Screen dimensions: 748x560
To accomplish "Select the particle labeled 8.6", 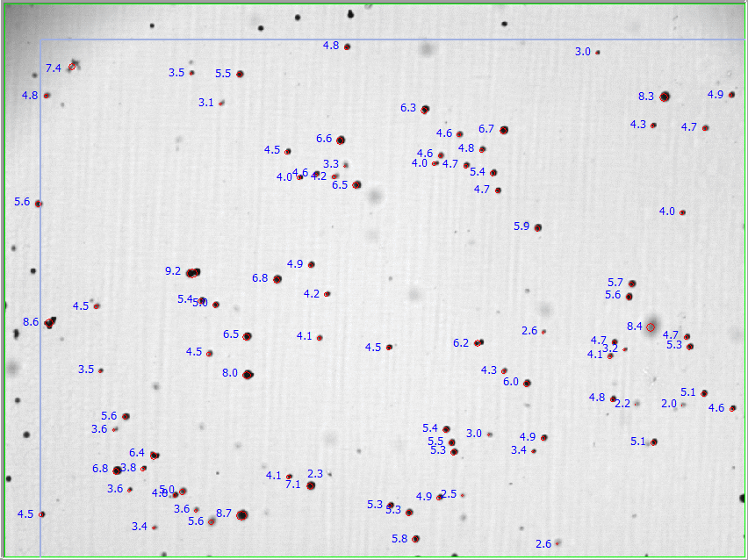I will 49,323.
